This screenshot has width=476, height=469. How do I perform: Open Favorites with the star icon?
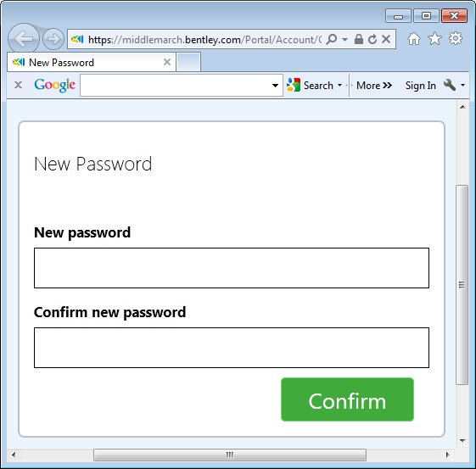[434, 38]
